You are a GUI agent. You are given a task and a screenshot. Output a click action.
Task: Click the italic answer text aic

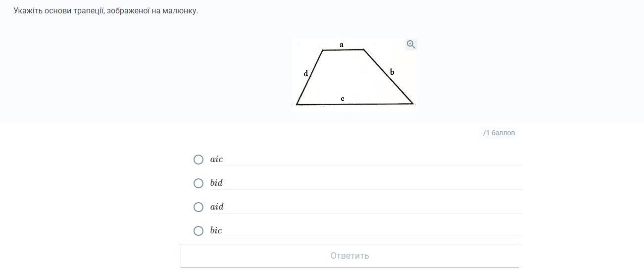[x=216, y=160]
